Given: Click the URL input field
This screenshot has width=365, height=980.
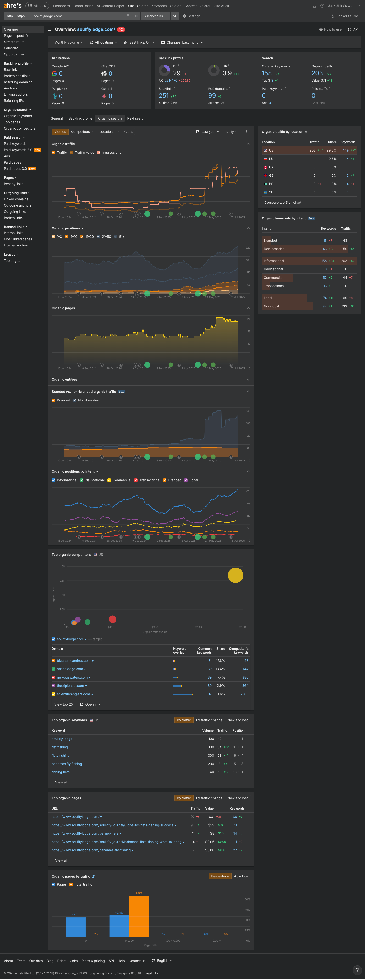Looking at the screenshot, I should click(x=78, y=16).
